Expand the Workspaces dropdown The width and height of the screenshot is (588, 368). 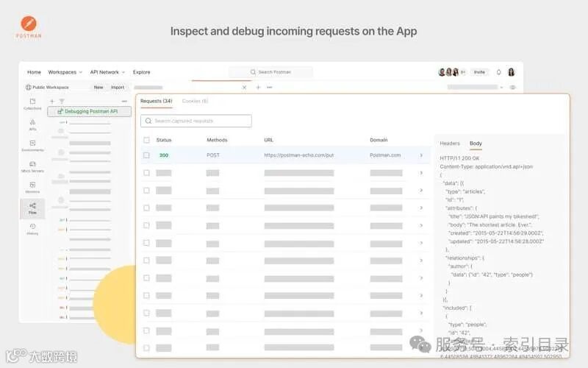(x=65, y=72)
